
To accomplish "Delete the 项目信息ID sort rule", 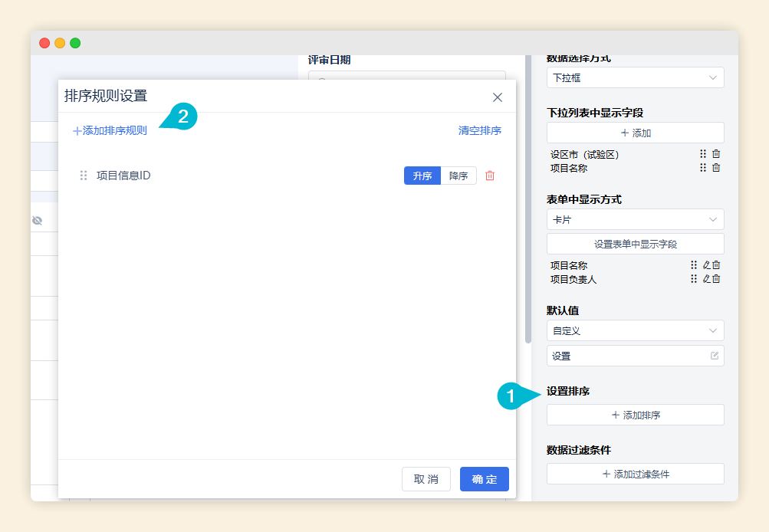I will [490, 176].
